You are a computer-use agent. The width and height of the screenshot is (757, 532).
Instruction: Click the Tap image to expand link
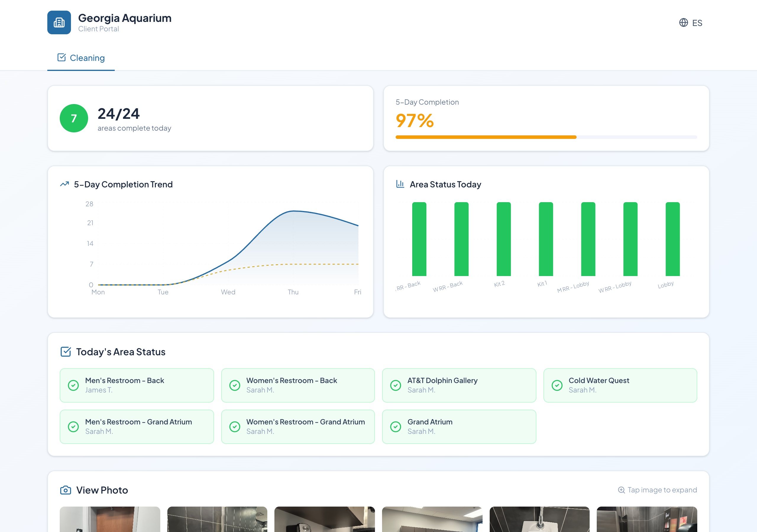(662, 490)
